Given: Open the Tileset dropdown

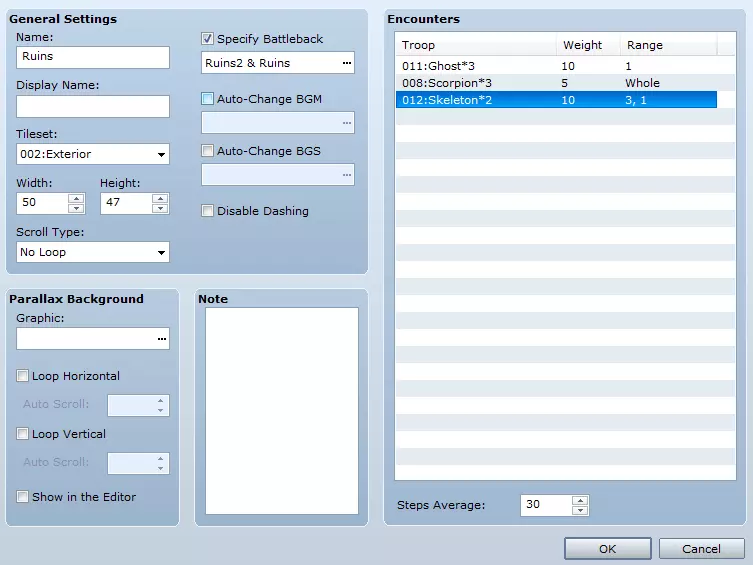Looking at the screenshot, I should (93, 154).
